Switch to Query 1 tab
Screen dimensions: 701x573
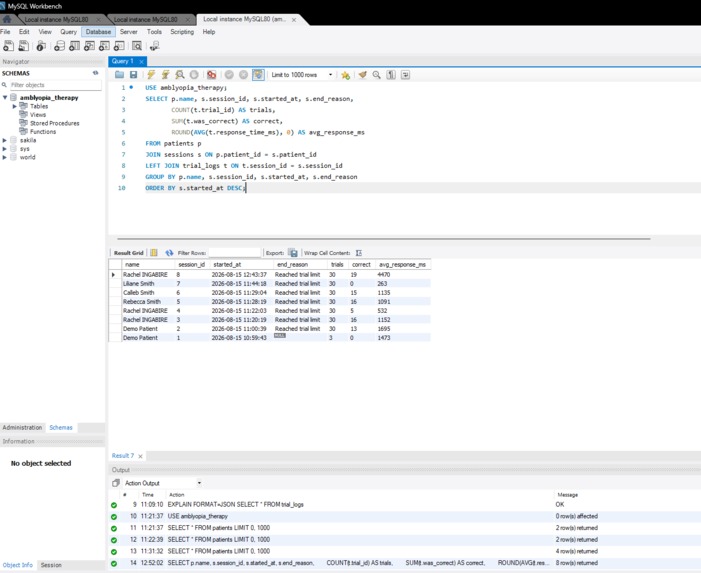[122, 61]
